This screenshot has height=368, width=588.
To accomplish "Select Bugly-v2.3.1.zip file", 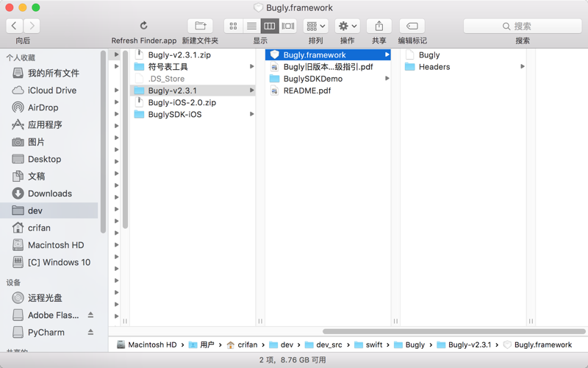I will tap(193, 54).
